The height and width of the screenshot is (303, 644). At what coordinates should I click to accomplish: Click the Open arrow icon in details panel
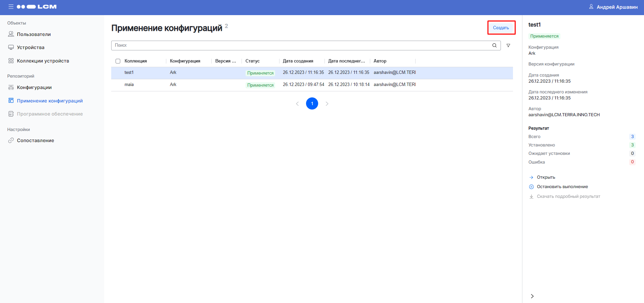(531, 177)
